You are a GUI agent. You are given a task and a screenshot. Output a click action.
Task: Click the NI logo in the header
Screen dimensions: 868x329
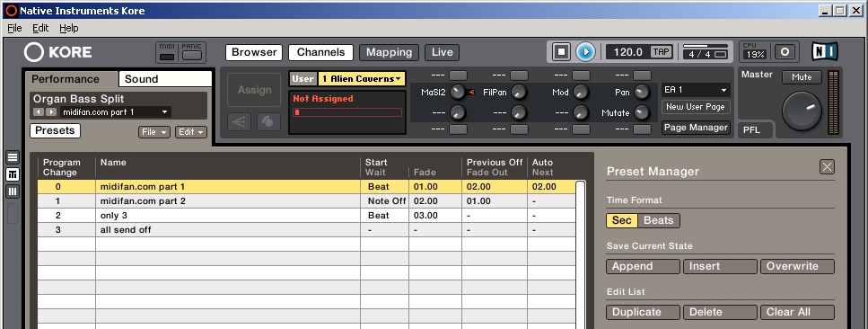(824, 51)
